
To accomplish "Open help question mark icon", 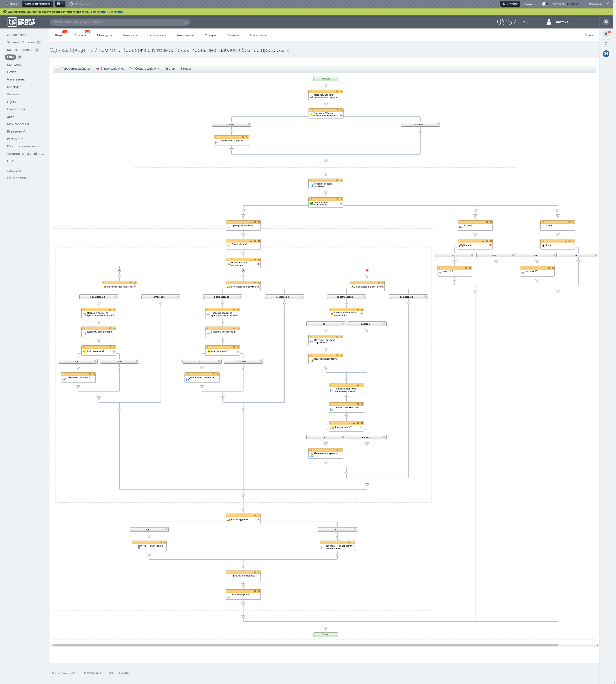I will click(606, 22).
